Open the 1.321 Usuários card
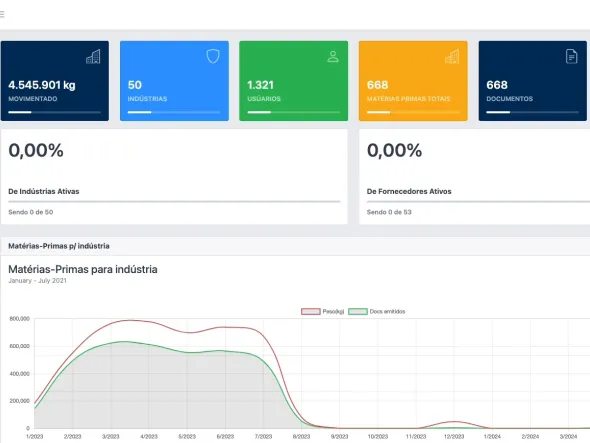 pyautogui.click(x=293, y=81)
